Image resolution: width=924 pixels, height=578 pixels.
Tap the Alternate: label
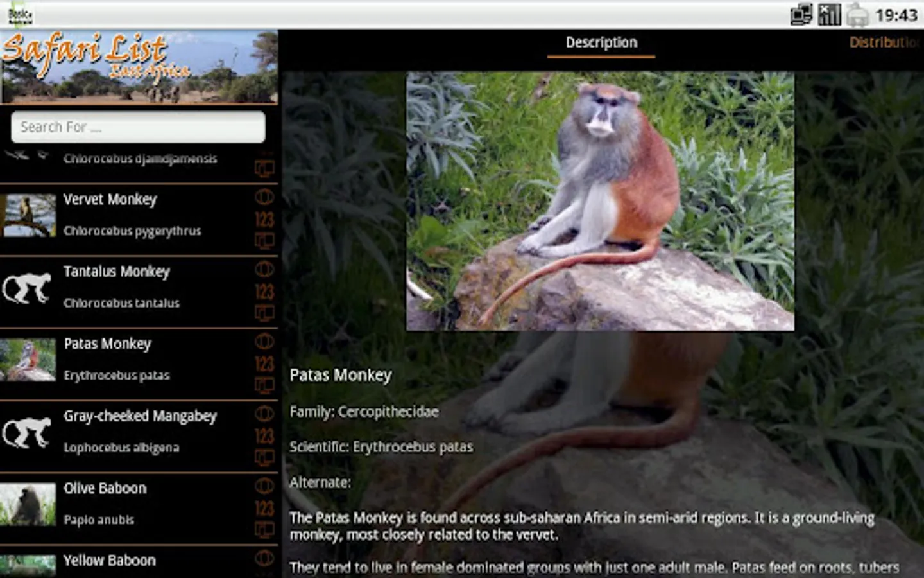click(x=320, y=482)
